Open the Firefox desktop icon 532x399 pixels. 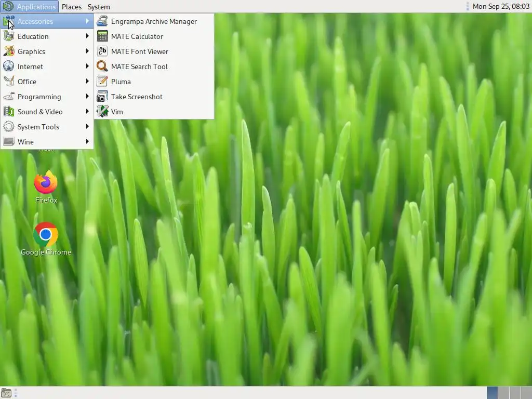(x=46, y=182)
